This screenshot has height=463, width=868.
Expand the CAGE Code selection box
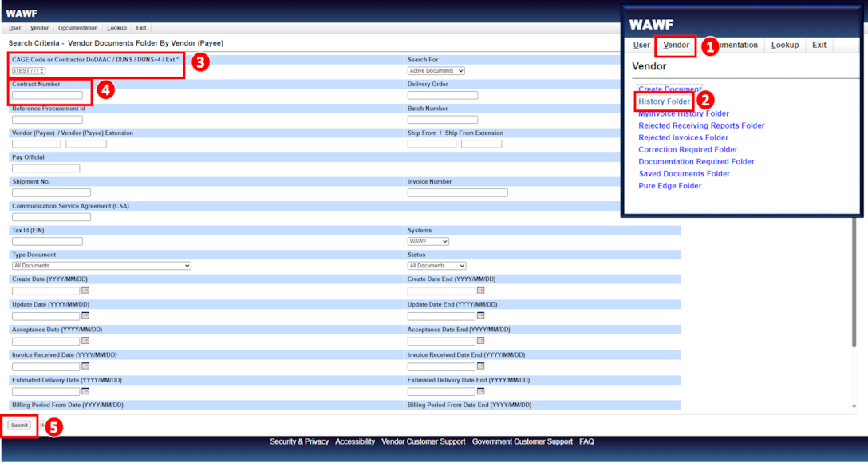point(29,71)
